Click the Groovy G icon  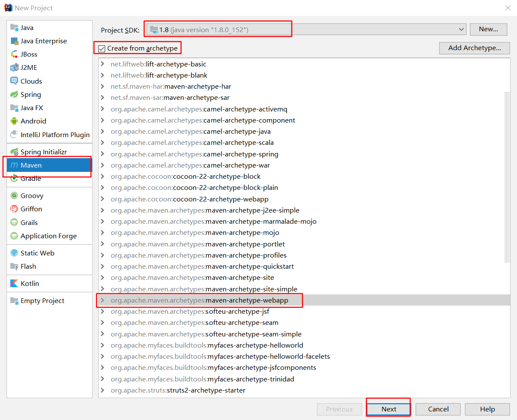click(x=14, y=196)
